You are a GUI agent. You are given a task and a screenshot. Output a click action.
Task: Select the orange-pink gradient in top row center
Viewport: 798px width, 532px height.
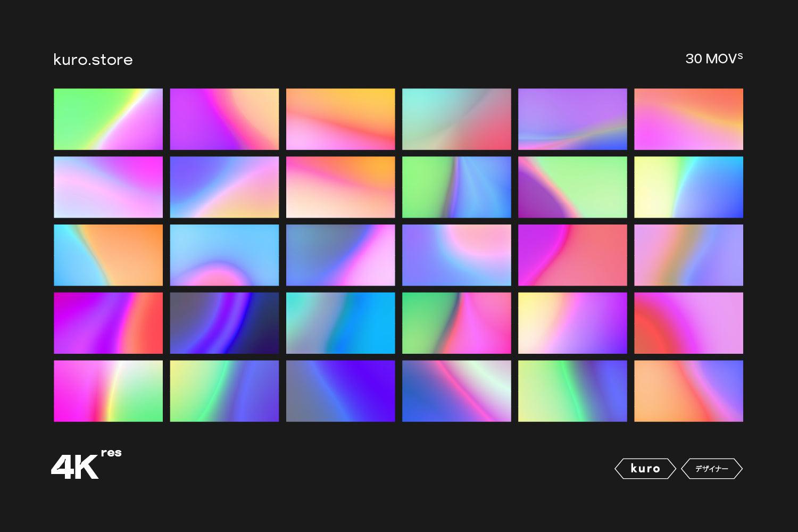click(340, 119)
